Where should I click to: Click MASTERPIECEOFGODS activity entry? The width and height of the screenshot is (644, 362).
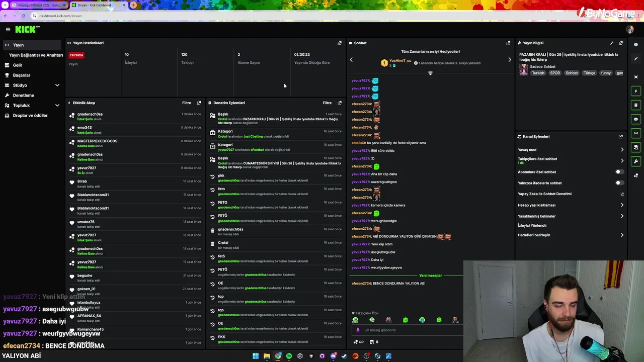(135, 143)
